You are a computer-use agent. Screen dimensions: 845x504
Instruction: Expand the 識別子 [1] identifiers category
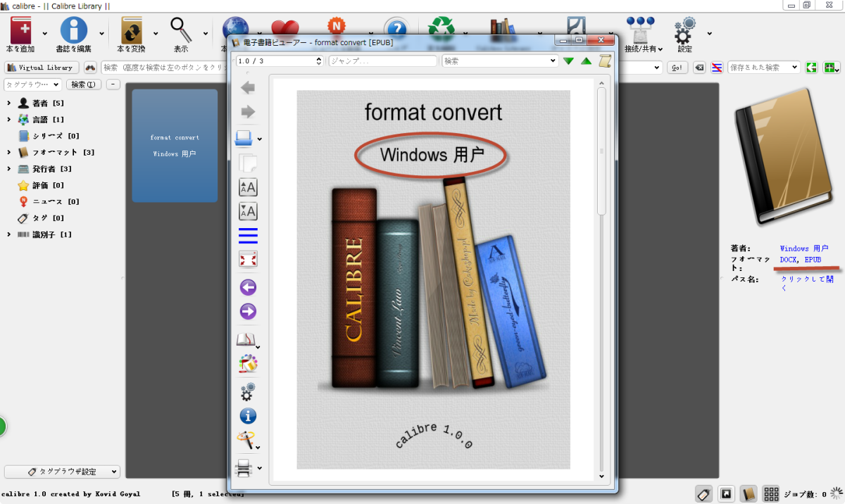click(x=8, y=234)
